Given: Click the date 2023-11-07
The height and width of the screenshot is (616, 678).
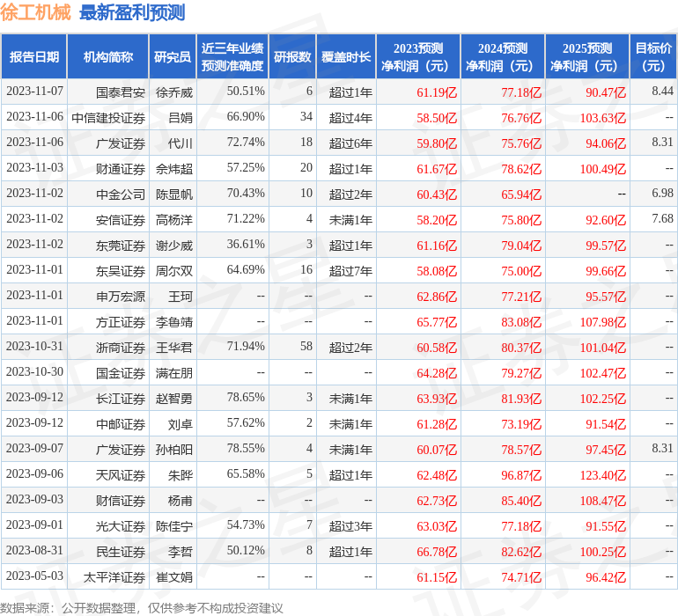Looking at the screenshot, I should (x=34, y=92).
